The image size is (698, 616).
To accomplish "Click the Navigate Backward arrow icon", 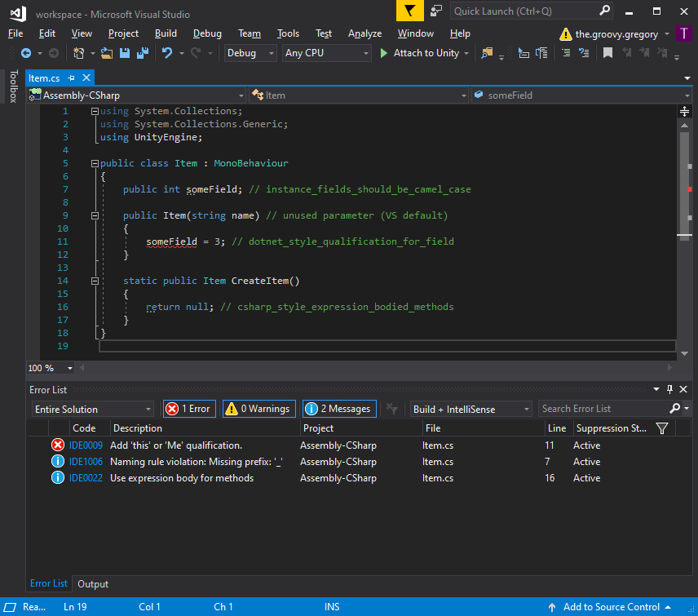I will click(25, 53).
